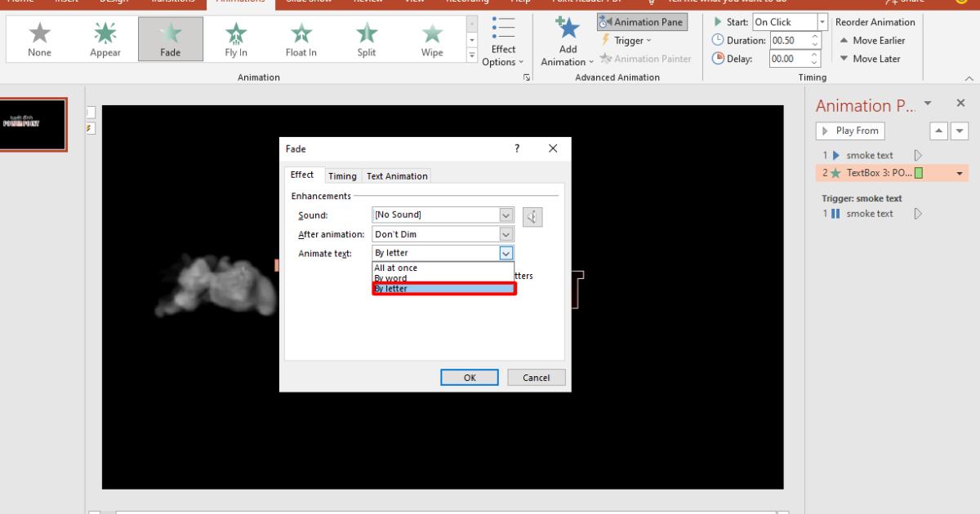Open the Start timing dropdown arrow

pyautogui.click(x=822, y=22)
